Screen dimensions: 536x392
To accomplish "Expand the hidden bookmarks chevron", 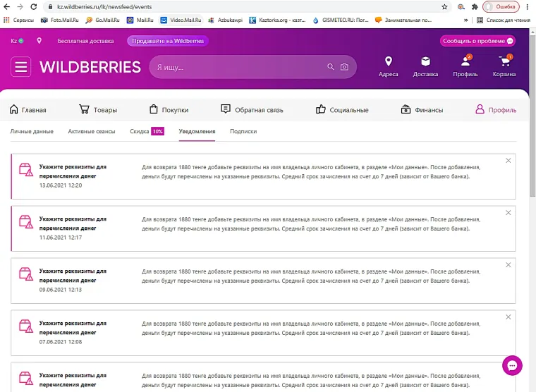I will (465, 20).
